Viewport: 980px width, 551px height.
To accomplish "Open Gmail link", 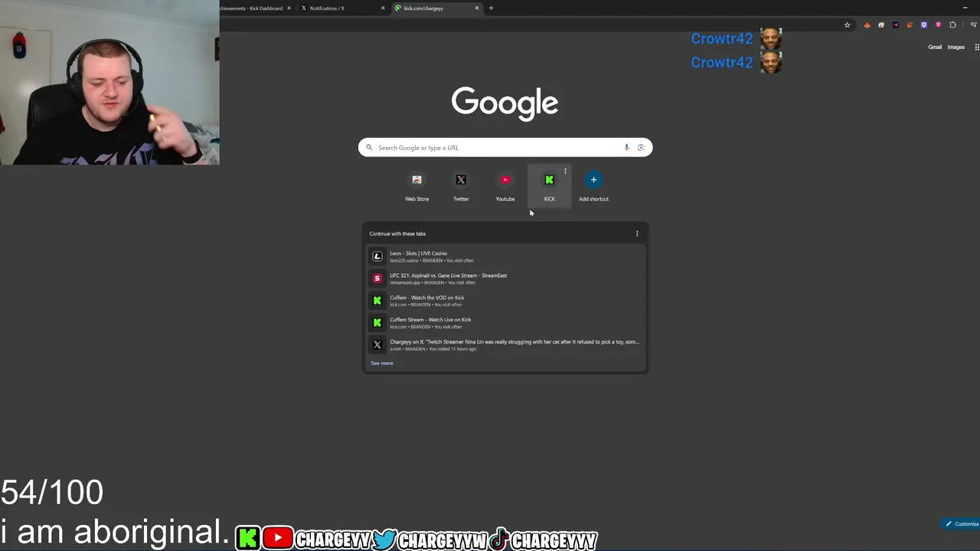I will point(935,47).
